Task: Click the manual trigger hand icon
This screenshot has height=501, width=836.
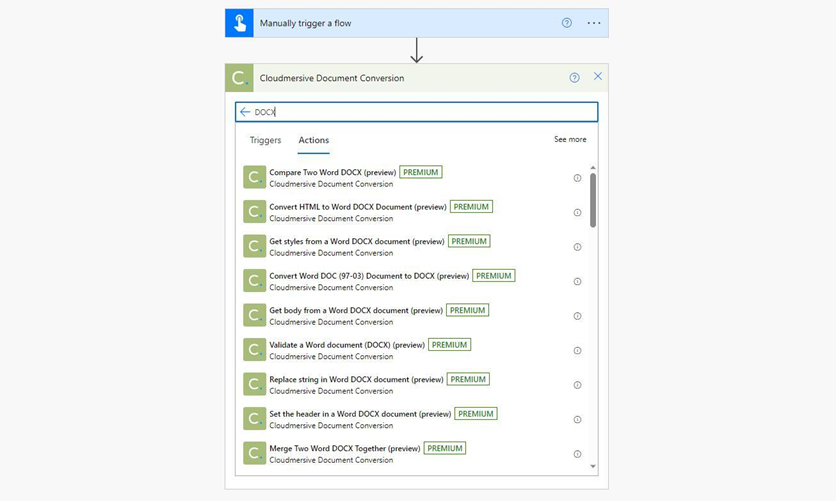Action: pos(239,23)
